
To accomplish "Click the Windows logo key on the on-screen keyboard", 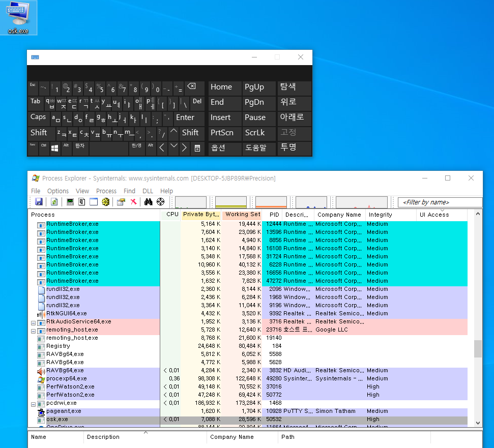I will click(54, 148).
